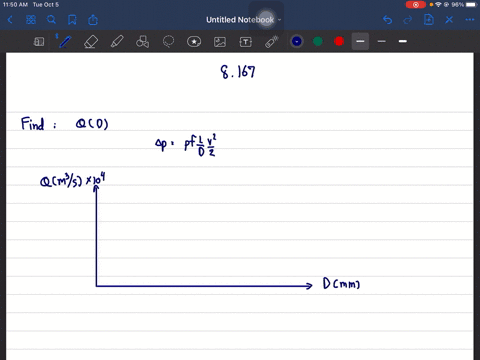Select the Pen tool
This screenshot has height=360, width=480.
[65, 42]
